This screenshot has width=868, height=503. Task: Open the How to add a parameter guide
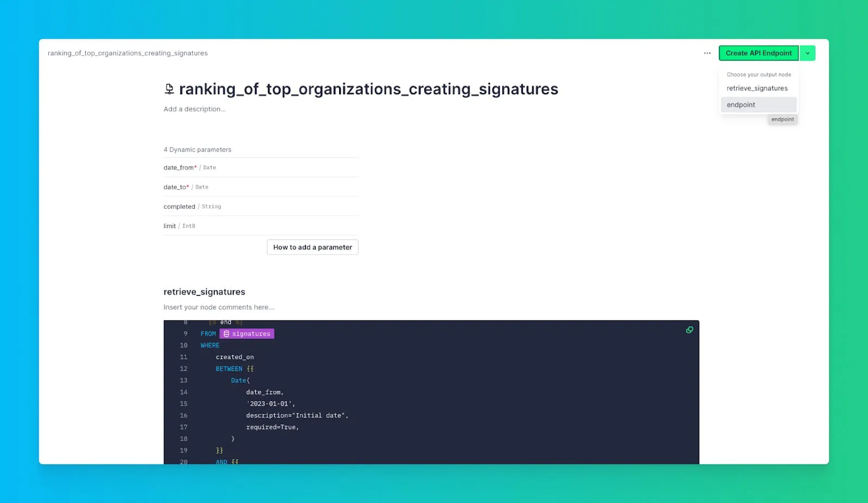click(312, 247)
